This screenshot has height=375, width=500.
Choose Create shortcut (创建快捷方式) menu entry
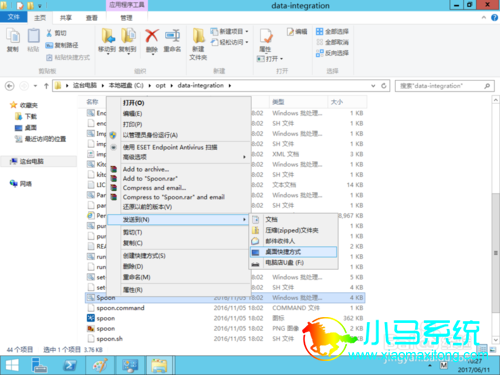click(x=179, y=256)
